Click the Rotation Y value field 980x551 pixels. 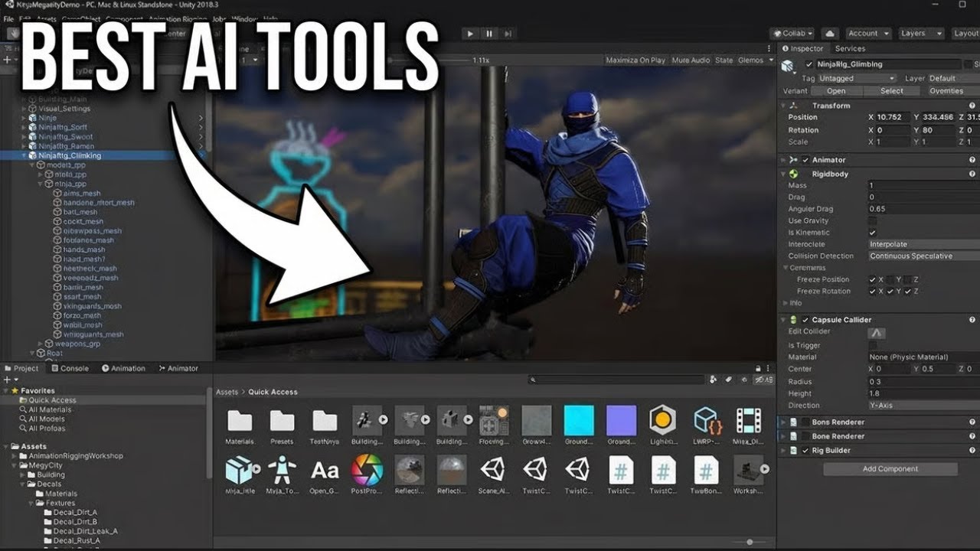point(938,130)
